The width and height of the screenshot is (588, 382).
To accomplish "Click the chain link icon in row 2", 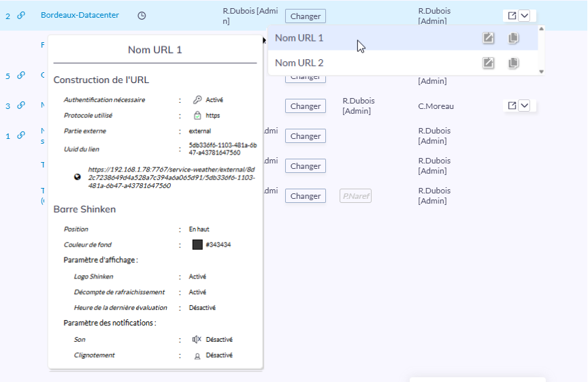I will [x=21, y=16].
